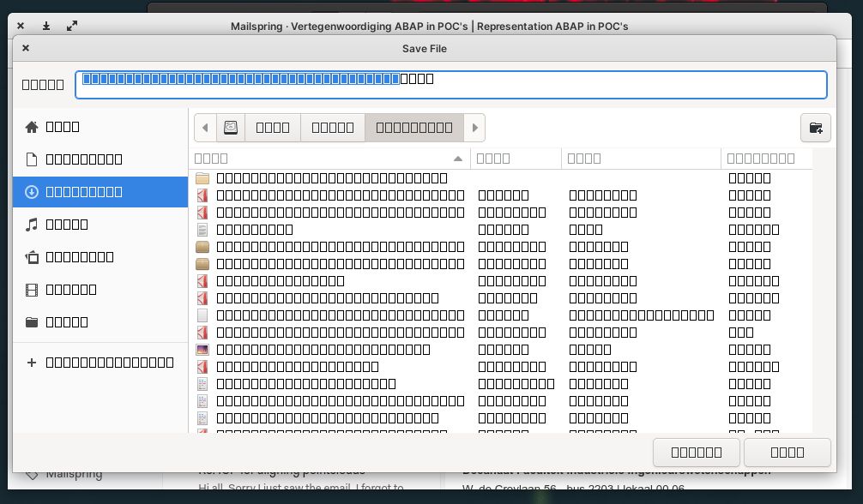
Task: Select the highlighted Downloads sidebar entry
Action: (x=100, y=191)
